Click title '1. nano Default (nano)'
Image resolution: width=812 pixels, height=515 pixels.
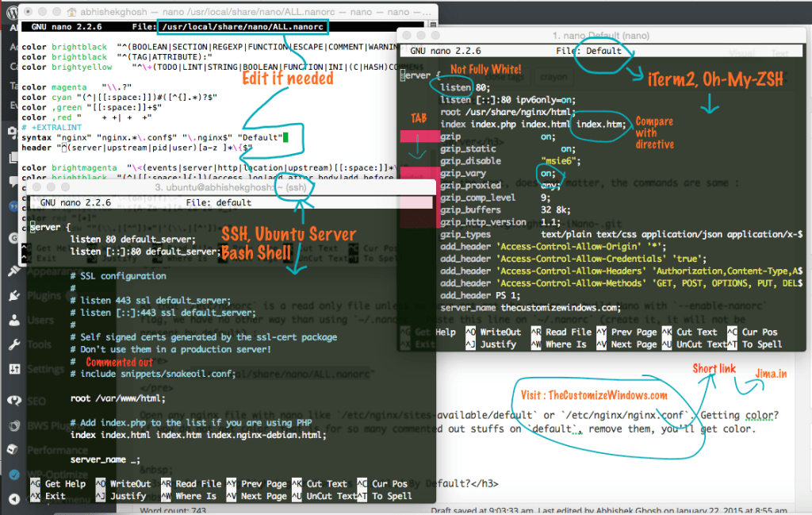[x=601, y=35]
